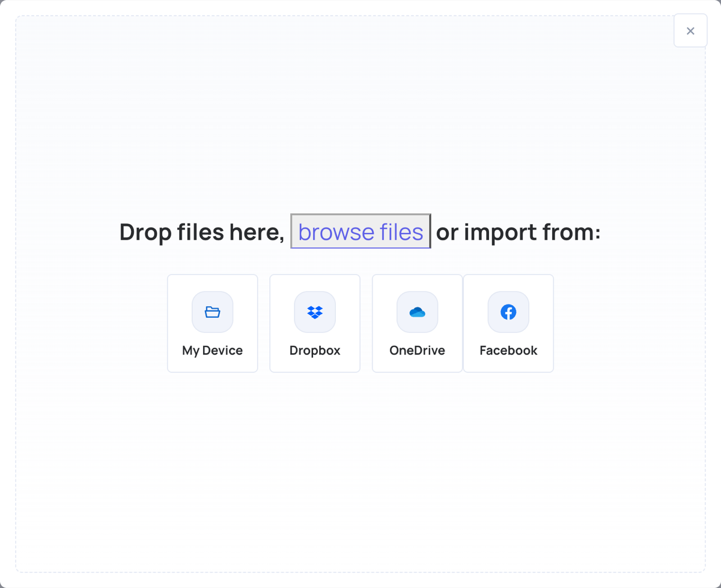This screenshot has width=721, height=588.
Task: Click the Facebook label text
Action: (508, 350)
